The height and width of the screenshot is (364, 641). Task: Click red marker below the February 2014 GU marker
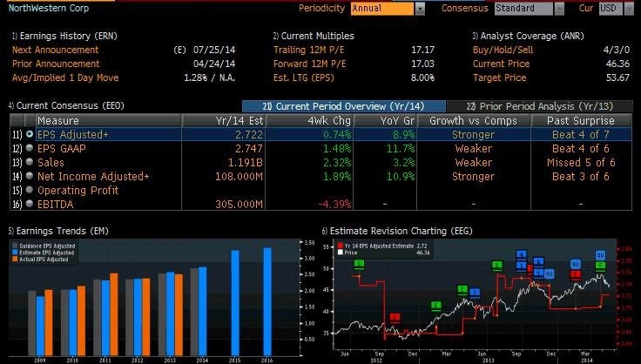[576, 275]
